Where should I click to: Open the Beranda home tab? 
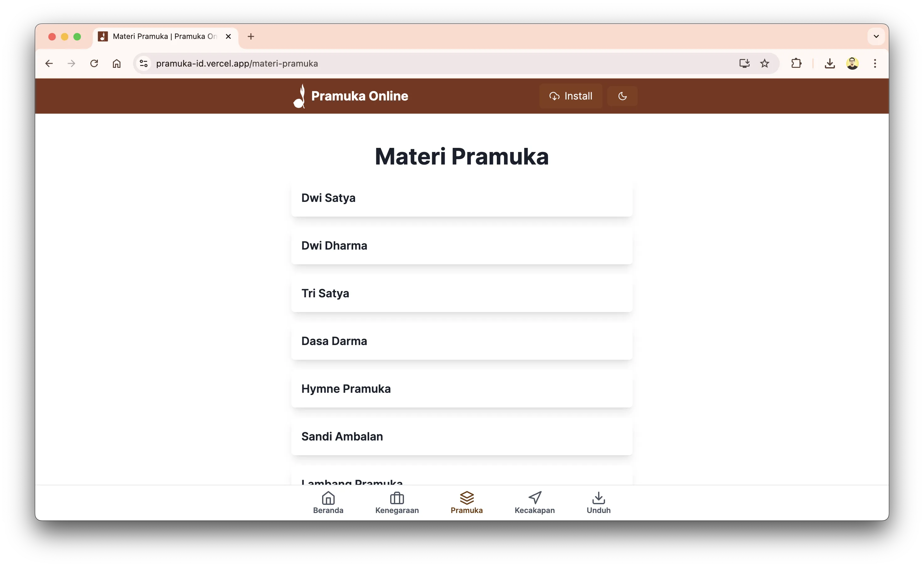click(328, 502)
